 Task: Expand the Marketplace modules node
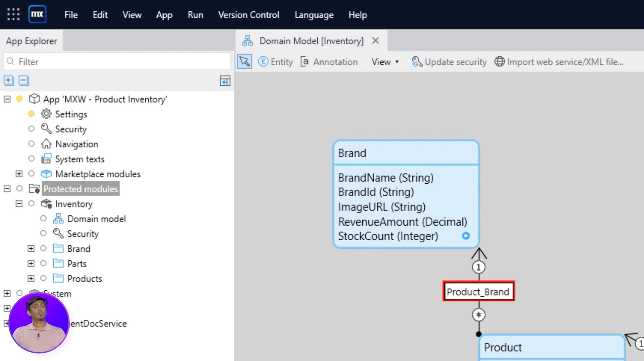(x=19, y=174)
